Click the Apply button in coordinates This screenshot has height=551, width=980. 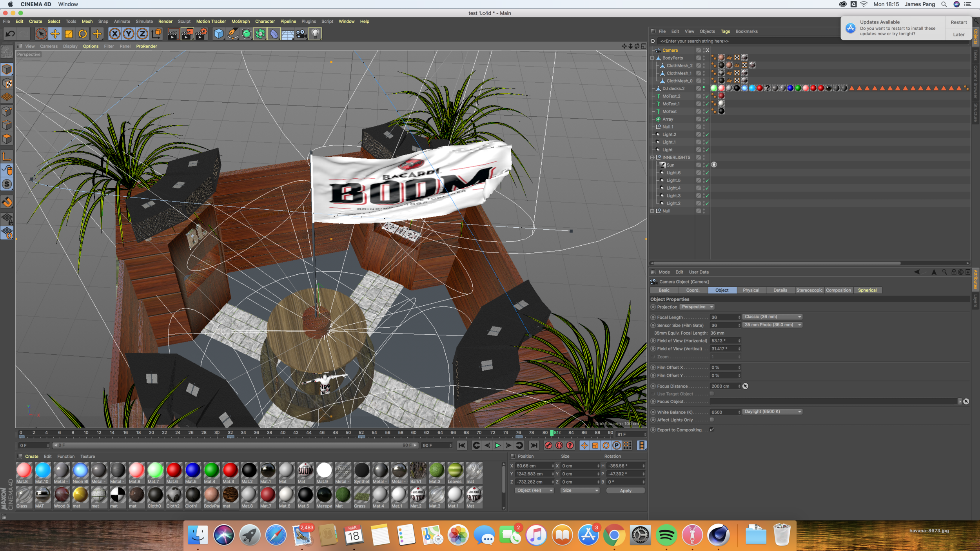click(625, 491)
